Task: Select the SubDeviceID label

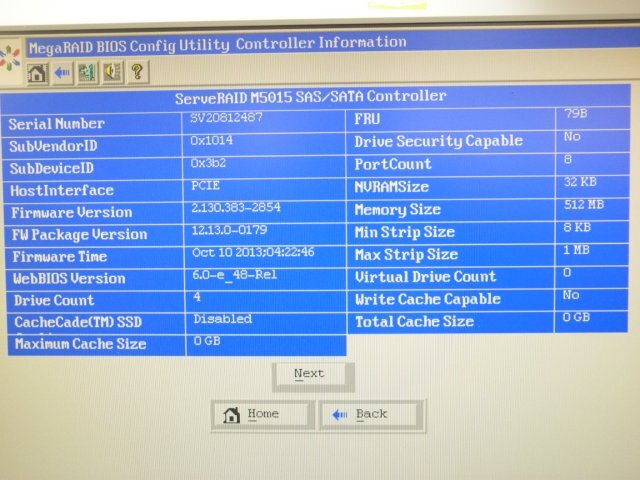Action: 52,168
